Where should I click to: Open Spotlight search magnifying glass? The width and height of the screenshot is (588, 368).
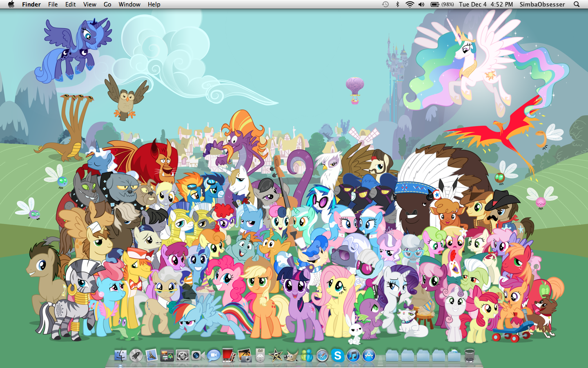tap(577, 4)
